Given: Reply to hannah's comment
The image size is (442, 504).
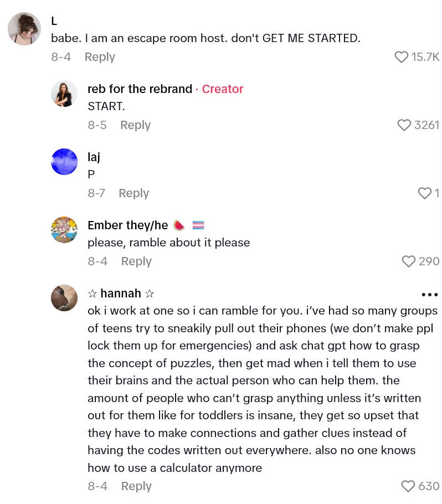Looking at the screenshot, I should [x=136, y=486].
